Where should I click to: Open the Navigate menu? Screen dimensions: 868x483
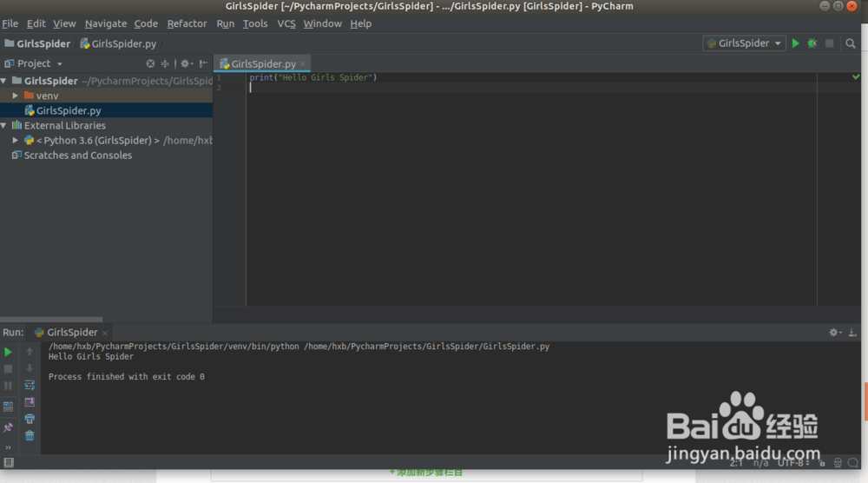point(106,23)
